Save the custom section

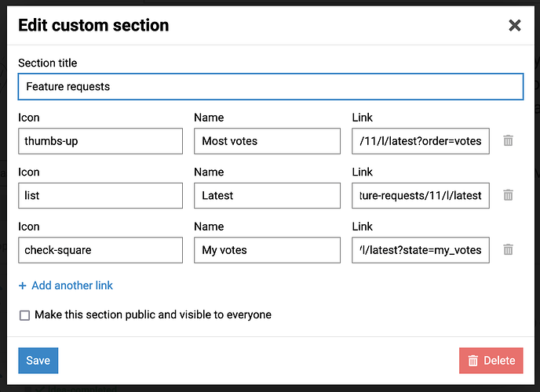pyautogui.click(x=38, y=361)
